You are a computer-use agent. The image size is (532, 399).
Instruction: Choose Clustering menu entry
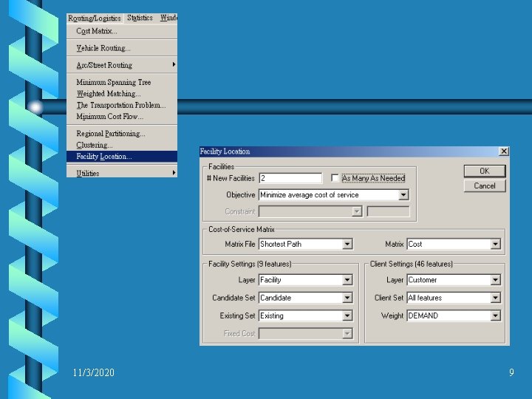(x=122, y=146)
